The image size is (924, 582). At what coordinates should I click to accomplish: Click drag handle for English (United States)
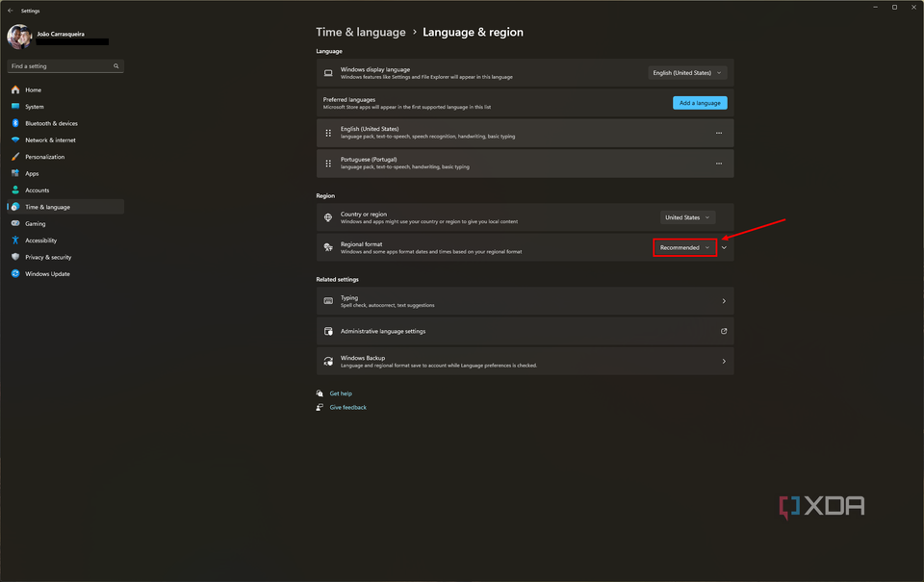(x=328, y=133)
